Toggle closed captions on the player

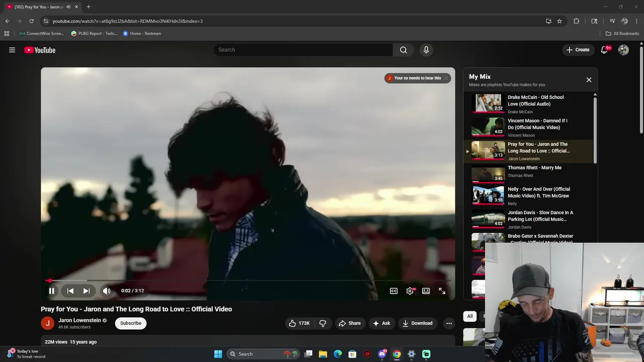(393, 291)
